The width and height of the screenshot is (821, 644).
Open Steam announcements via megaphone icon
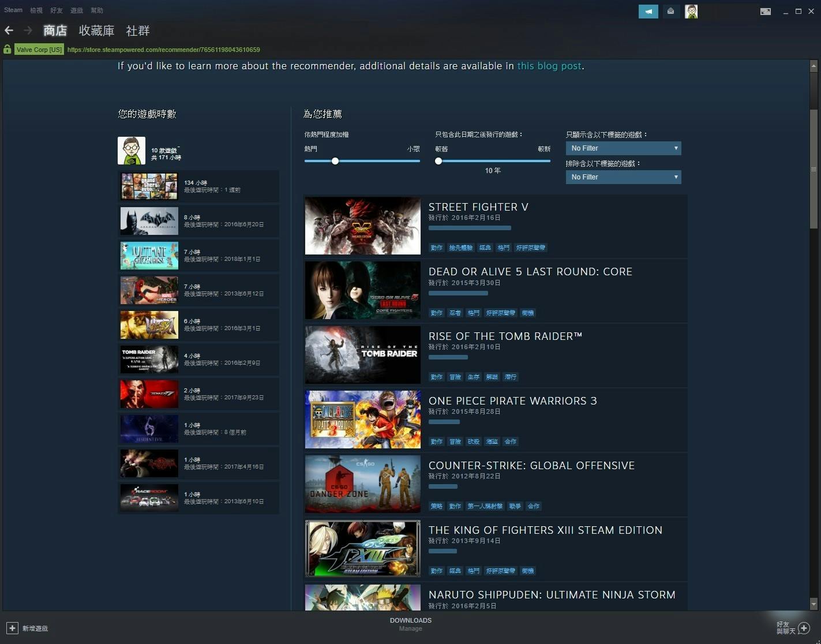click(x=648, y=12)
